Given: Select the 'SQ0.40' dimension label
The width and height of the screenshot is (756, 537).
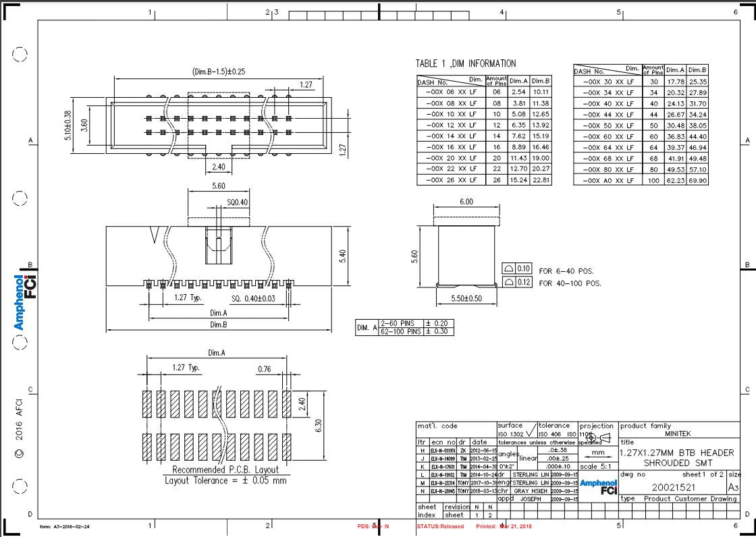Looking at the screenshot, I should (x=237, y=202).
